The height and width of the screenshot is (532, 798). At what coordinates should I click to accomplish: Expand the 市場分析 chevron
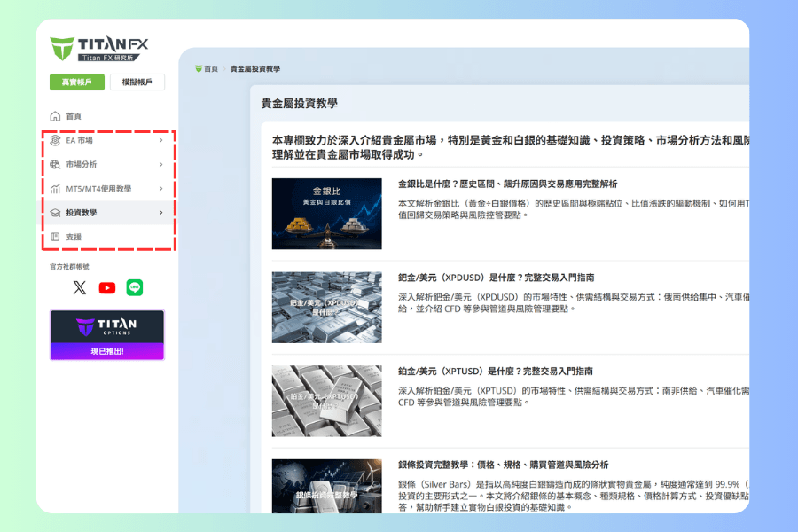160,164
